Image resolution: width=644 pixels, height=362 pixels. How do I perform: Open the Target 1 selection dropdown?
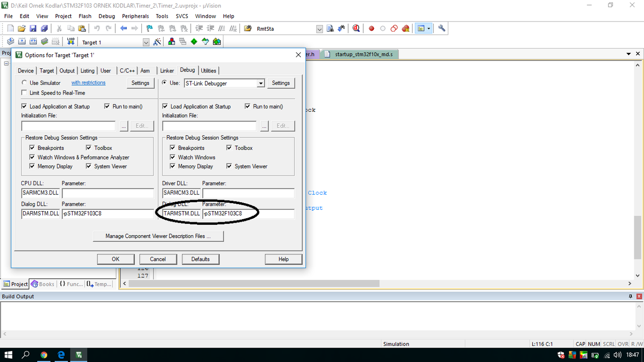click(x=146, y=42)
